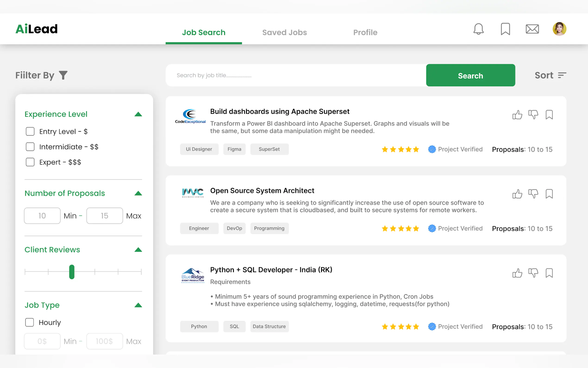Collapse the Experience Level section
588x368 pixels.
(138, 114)
